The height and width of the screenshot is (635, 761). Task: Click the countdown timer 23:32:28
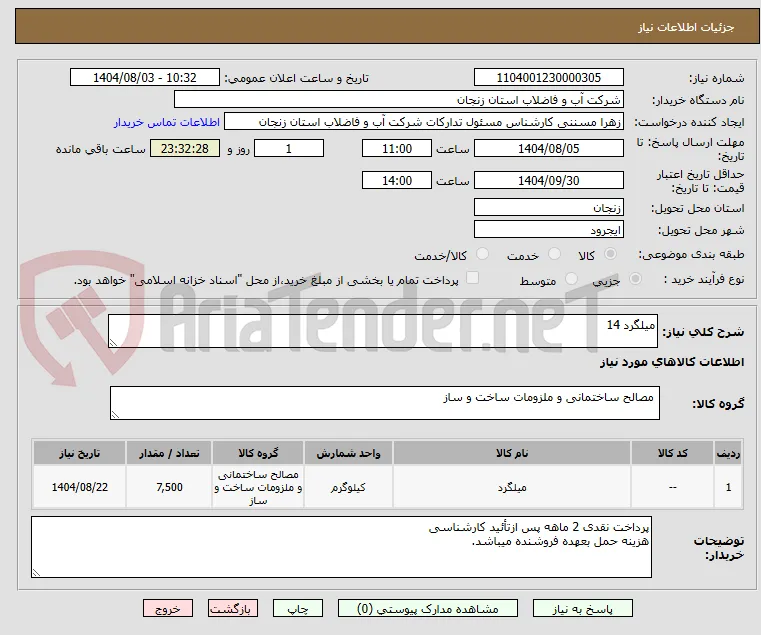point(185,149)
